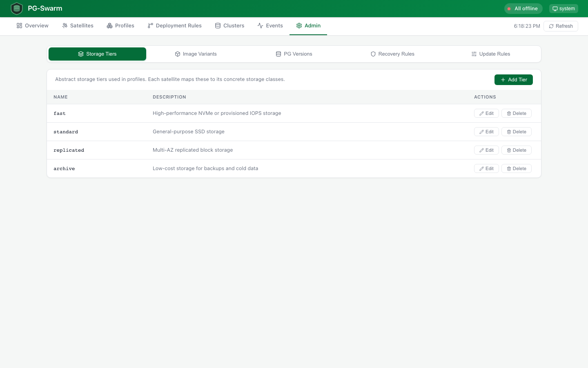Click the pencil icon in the replicated row

482,150
